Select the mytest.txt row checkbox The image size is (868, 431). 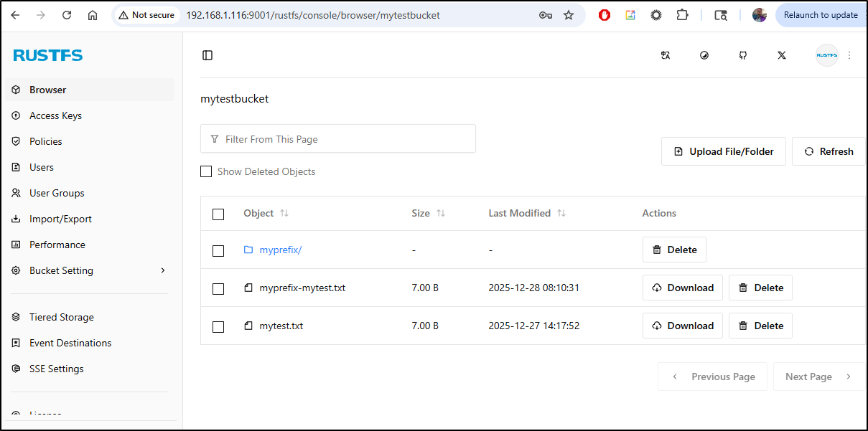tap(218, 326)
